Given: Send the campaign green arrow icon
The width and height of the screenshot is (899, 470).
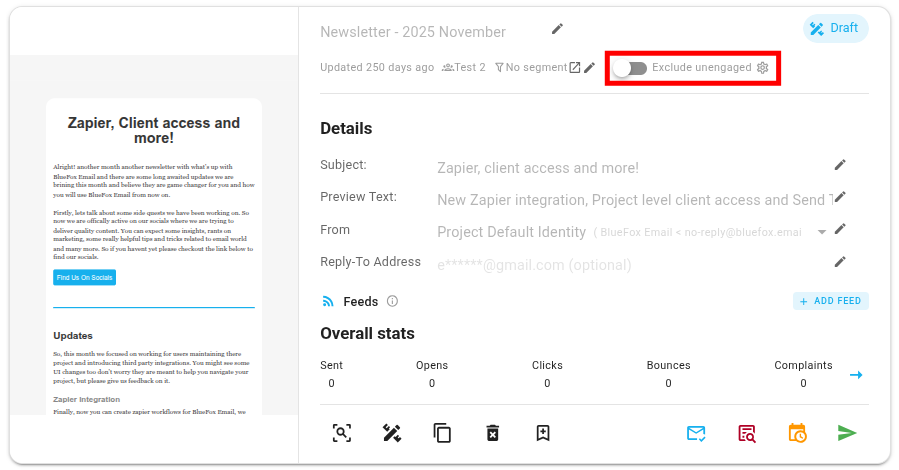Looking at the screenshot, I should (x=847, y=433).
